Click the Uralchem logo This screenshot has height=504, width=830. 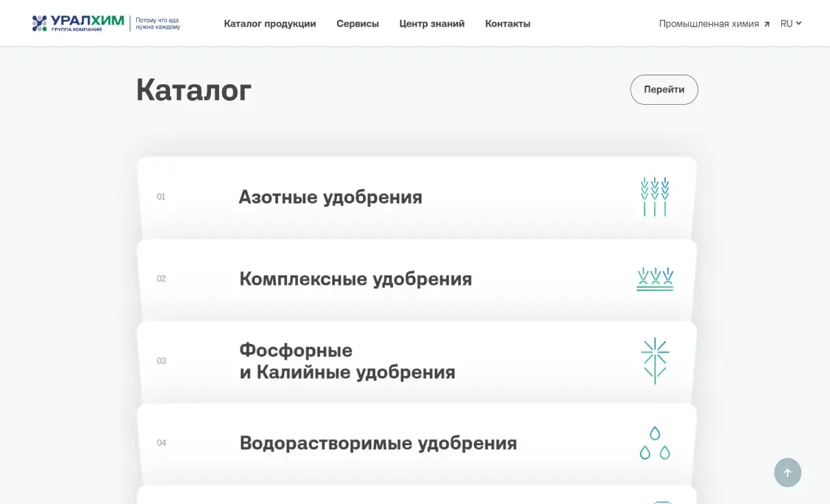[78, 23]
